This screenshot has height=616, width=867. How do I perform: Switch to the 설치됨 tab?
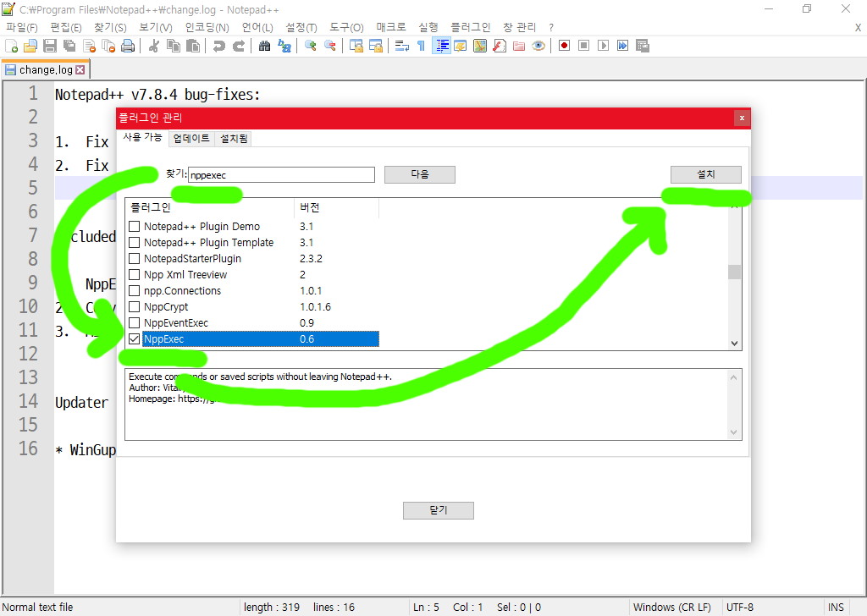point(234,138)
